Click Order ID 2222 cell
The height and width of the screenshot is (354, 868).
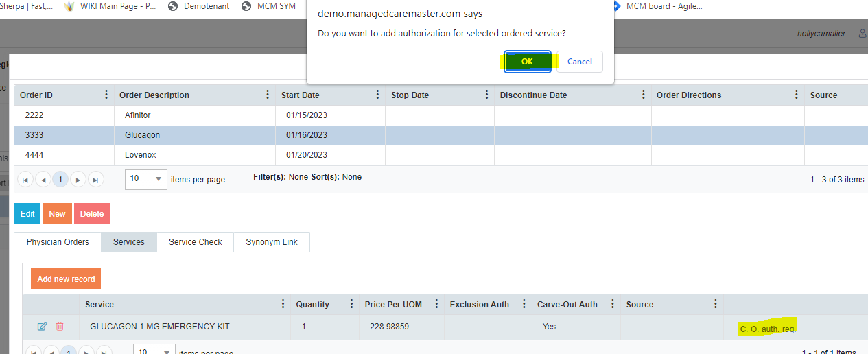click(x=64, y=115)
